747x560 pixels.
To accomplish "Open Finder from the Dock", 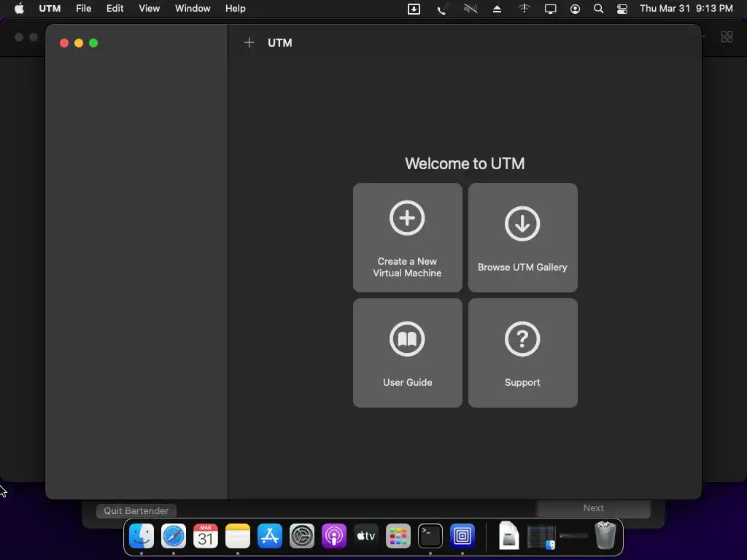I will coord(142,536).
